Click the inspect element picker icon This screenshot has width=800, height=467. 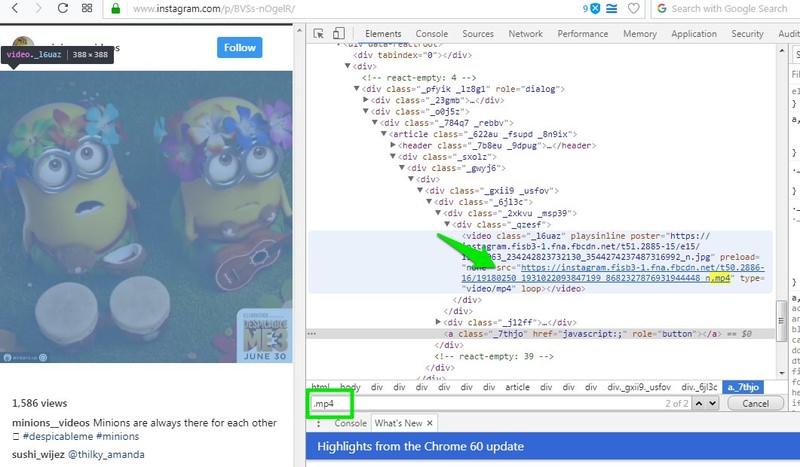(x=319, y=33)
